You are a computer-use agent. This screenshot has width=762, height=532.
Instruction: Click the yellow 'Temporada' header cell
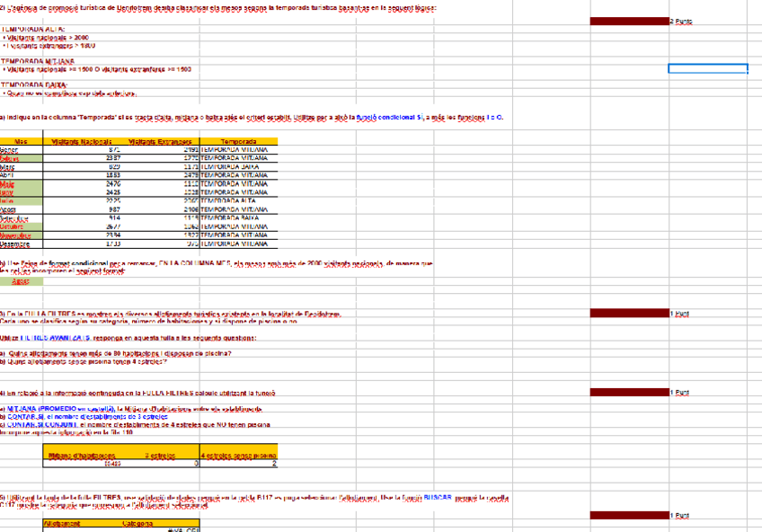coord(238,142)
